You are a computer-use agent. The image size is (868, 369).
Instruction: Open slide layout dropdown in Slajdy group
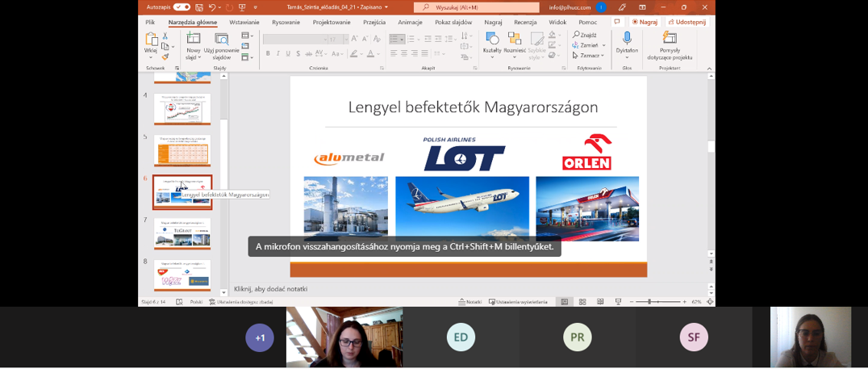tap(248, 36)
